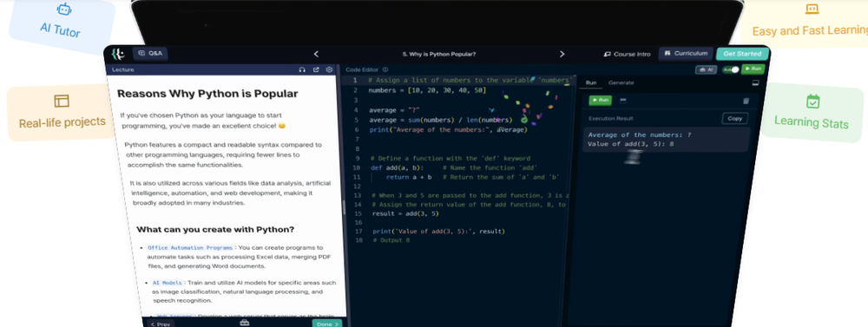Click the robot icon above AI Tutor
This screenshot has height=327, width=868.
64,10
